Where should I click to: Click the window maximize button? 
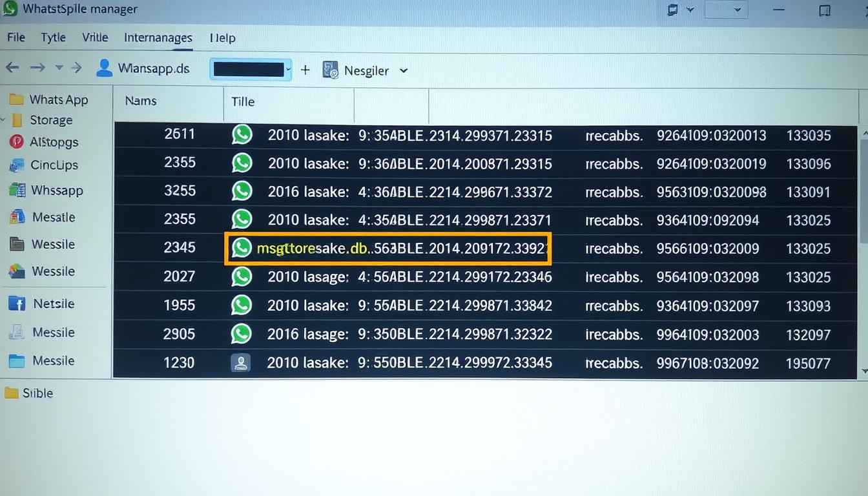pos(824,10)
